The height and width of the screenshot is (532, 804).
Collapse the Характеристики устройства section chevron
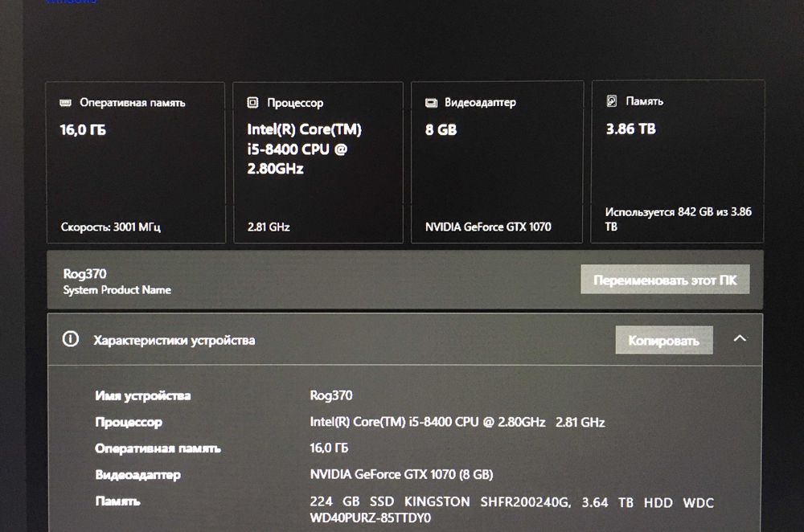(x=740, y=338)
